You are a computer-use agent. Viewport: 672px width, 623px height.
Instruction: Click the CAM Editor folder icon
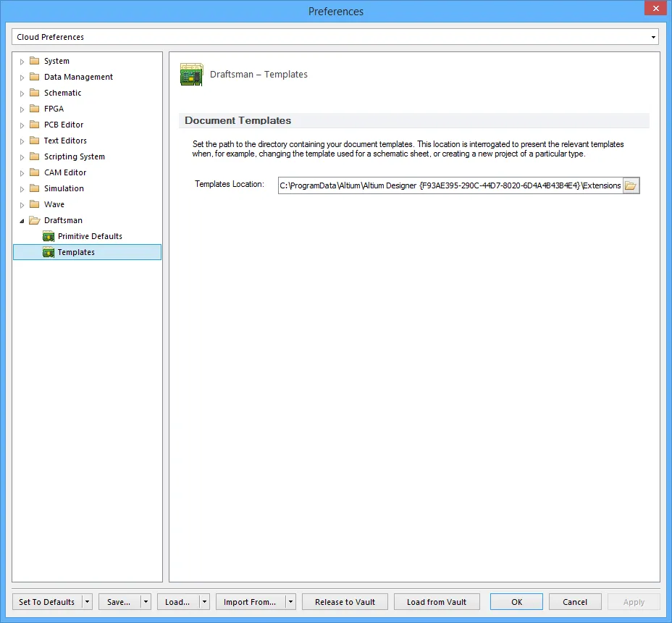(35, 172)
